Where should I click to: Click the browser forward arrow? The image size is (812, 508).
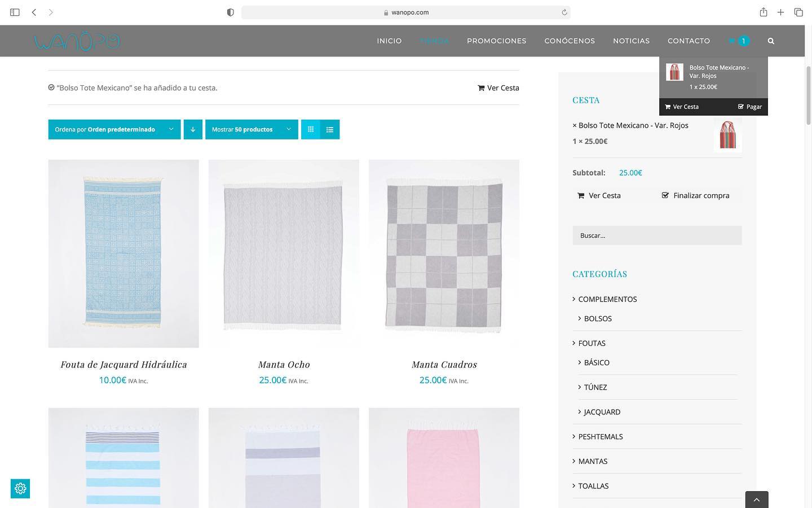(x=51, y=12)
